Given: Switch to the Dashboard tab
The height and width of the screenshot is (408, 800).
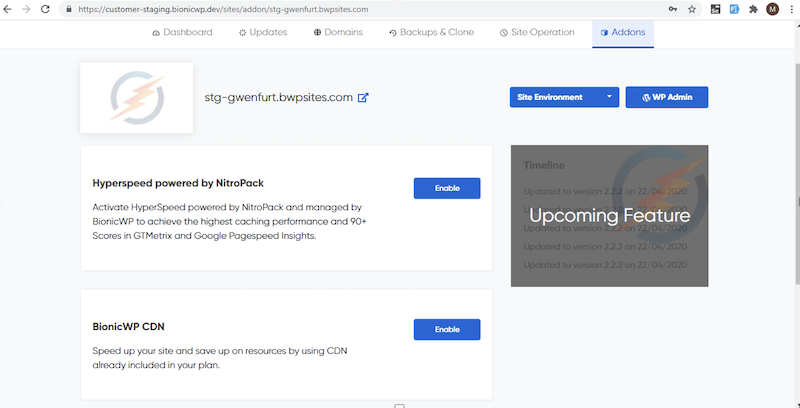Looking at the screenshot, I should pos(182,32).
